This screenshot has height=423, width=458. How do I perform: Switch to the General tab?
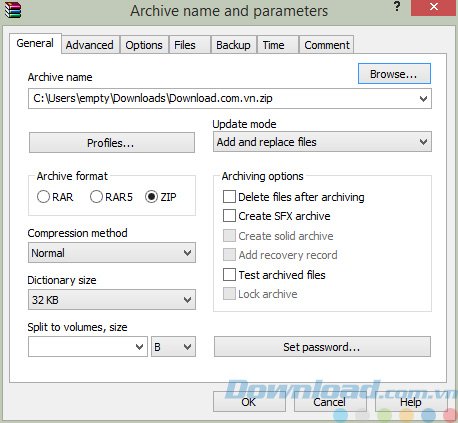[35, 43]
